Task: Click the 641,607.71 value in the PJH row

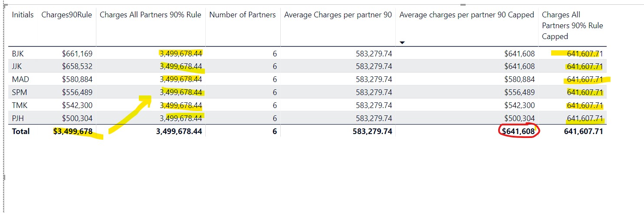Action: pos(585,118)
